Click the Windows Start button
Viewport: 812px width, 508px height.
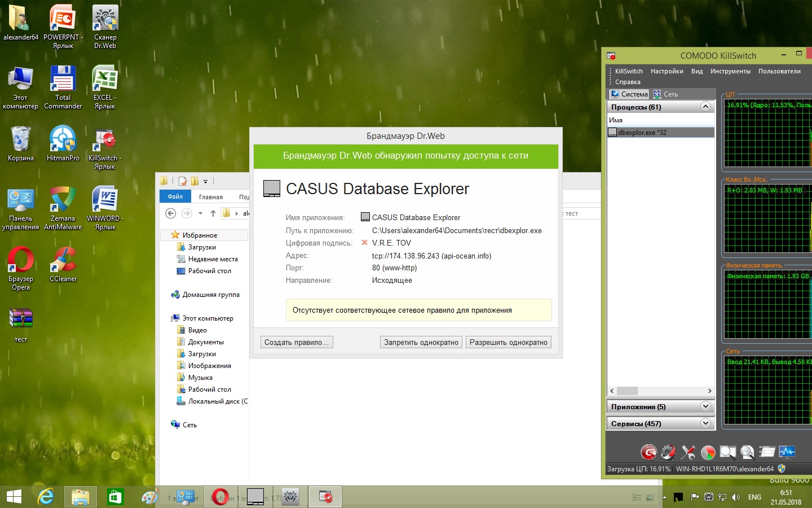click(x=14, y=497)
